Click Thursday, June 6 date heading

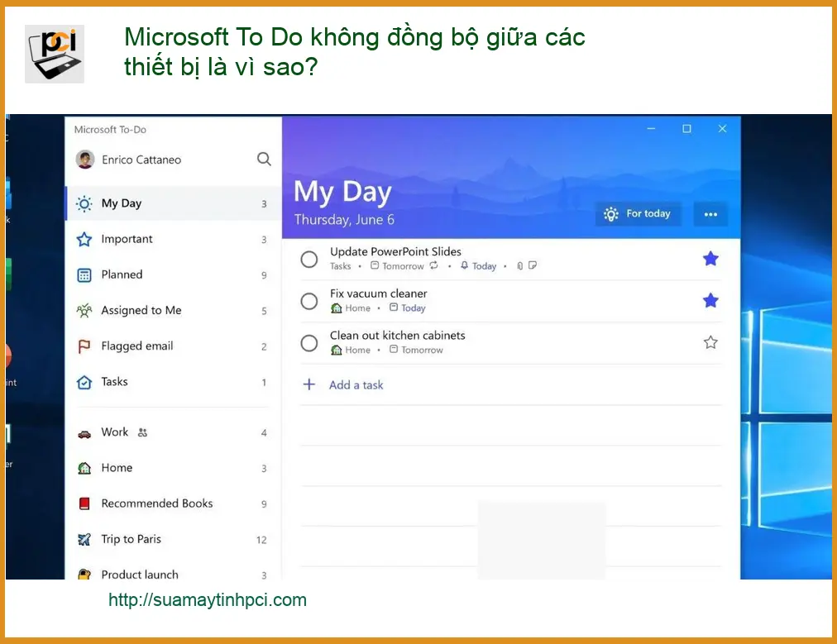click(x=344, y=220)
